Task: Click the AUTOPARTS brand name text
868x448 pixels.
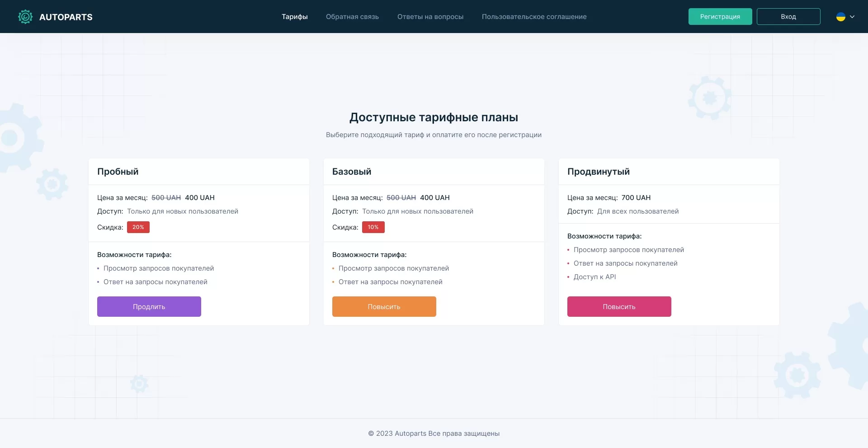Action: coord(66,17)
